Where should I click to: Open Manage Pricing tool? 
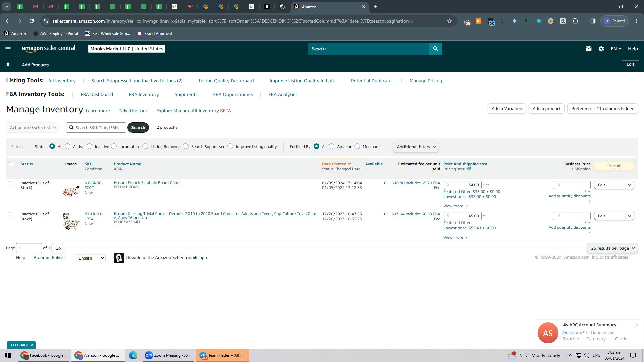coord(426,81)
